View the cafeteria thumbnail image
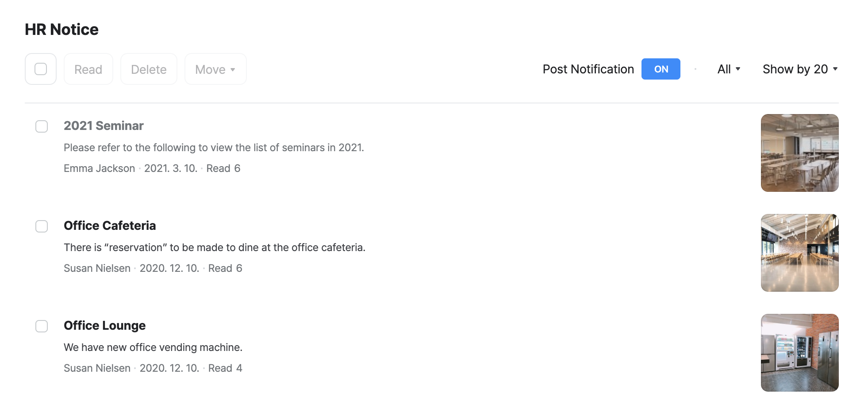 tap(799, 253)
